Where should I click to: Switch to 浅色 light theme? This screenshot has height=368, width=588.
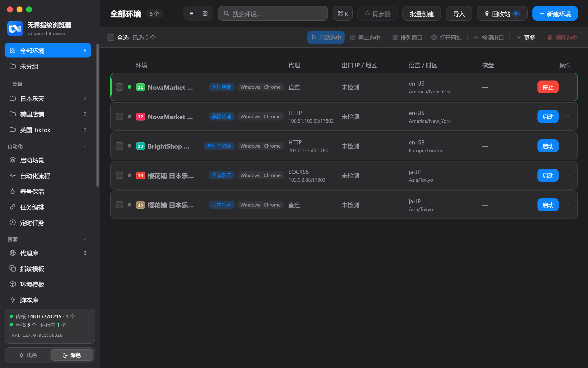pyautogui.click(x=28, y=355)
